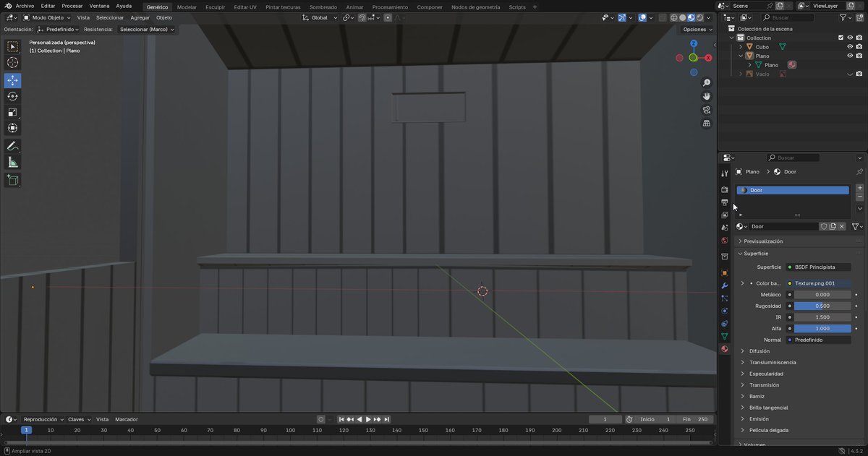Select the Box Select tool in the toolbar
The image size is (868, 456).
coord(12,47)
